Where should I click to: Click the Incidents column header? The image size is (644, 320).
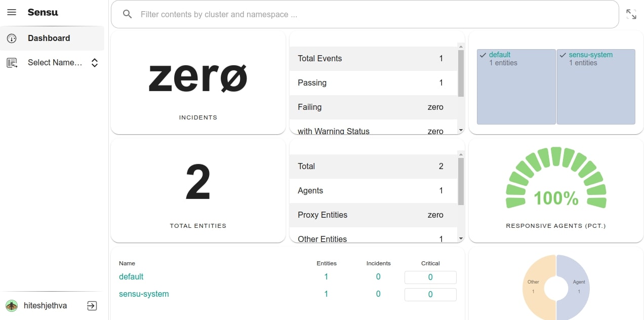(x=379, y=263)
